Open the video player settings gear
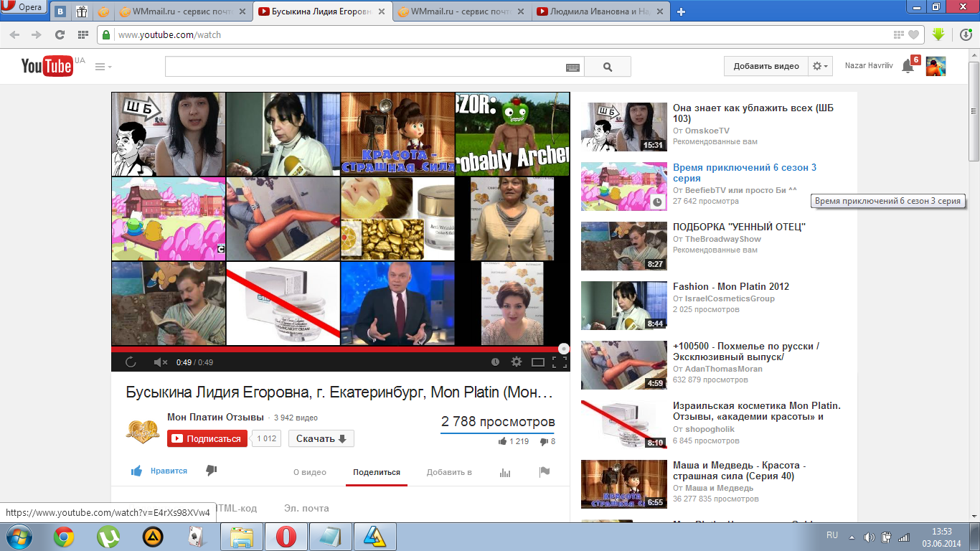980x551 pixels. click(x=517, y=362)
